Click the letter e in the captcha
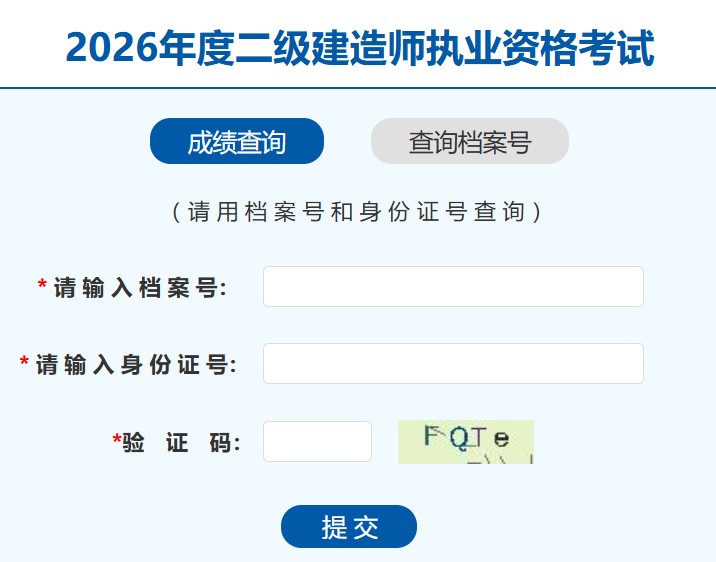This screenshot has height=562, width=716. pos(501,439)
